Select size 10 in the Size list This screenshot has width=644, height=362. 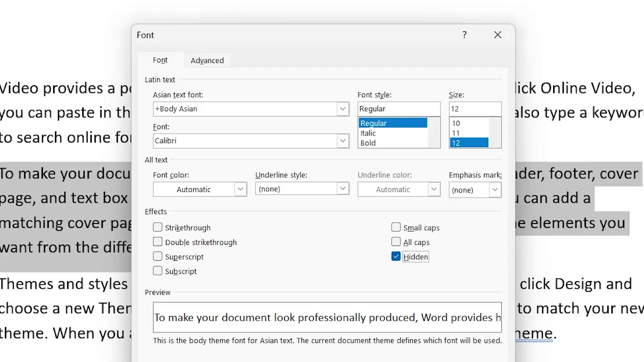pos(469,123)
